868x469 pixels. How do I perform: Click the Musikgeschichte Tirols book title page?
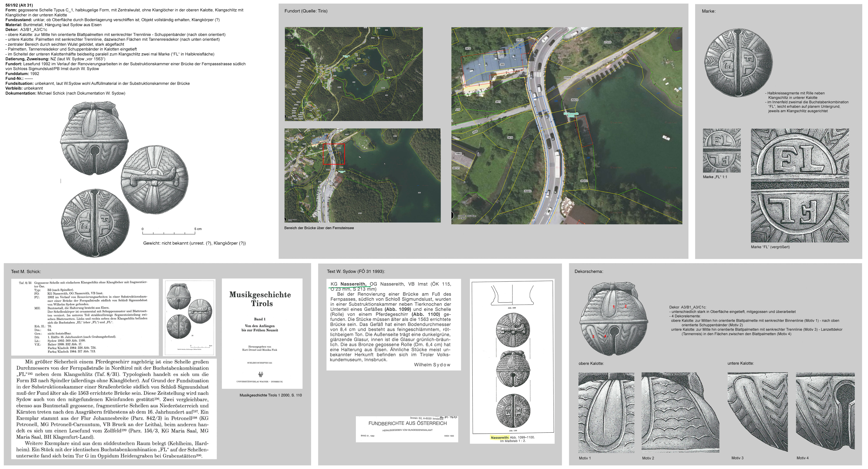tap(262, 333)
